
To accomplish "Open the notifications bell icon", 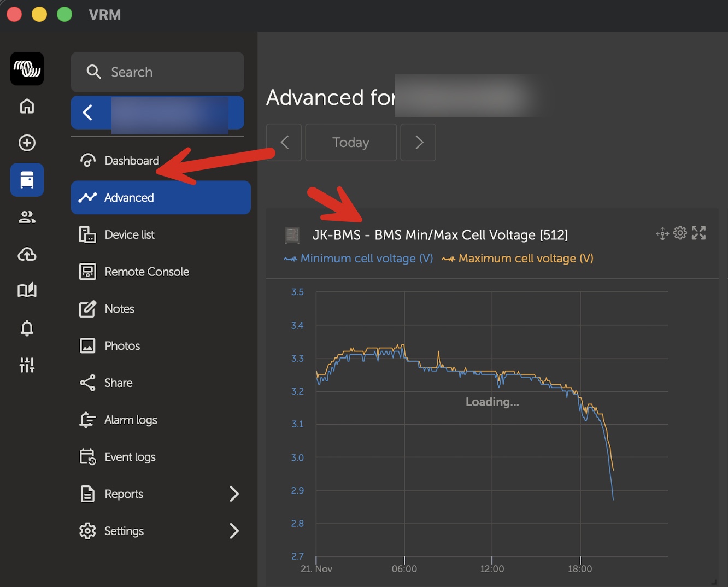I will tap(27, 328).
